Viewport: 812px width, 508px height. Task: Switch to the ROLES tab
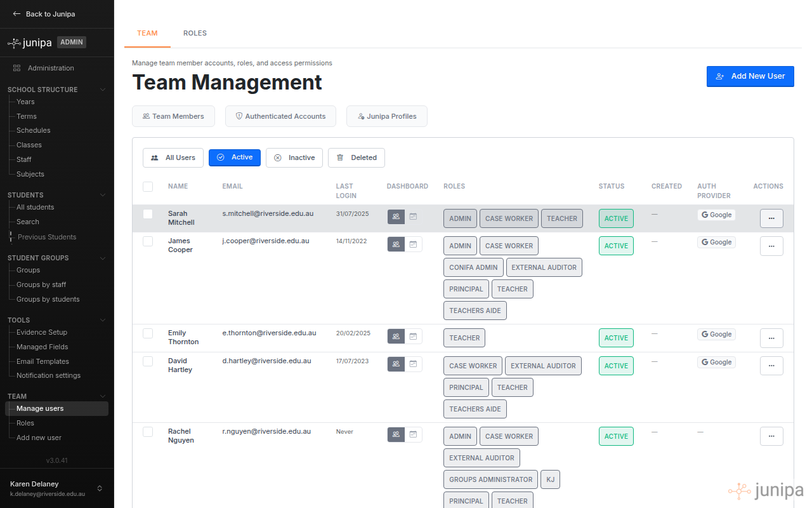(195, 33)
